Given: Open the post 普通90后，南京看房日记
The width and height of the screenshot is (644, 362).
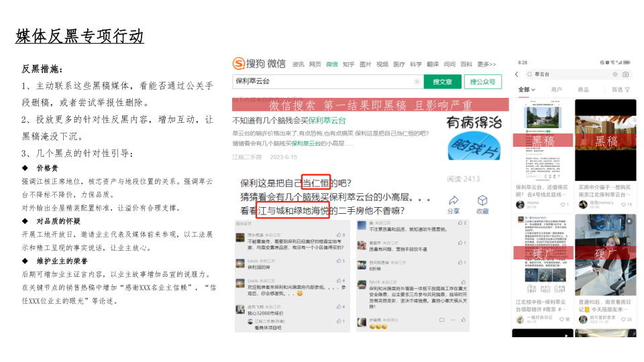Looking at the screenshot, I should tap(604, 306).
